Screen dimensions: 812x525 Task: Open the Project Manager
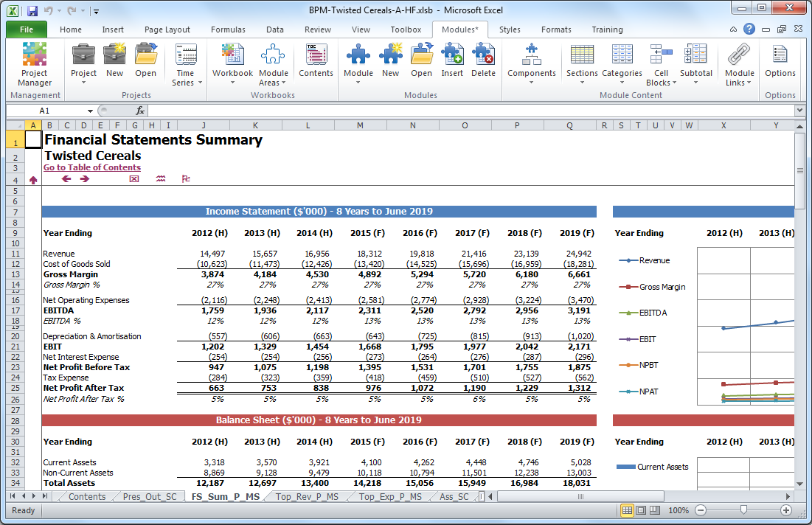[35, 64]
